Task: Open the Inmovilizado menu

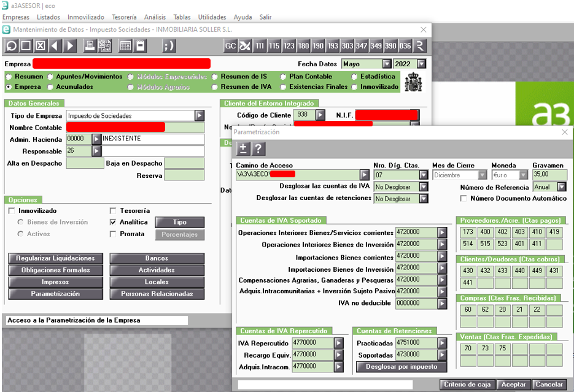Action: point(86,17)
